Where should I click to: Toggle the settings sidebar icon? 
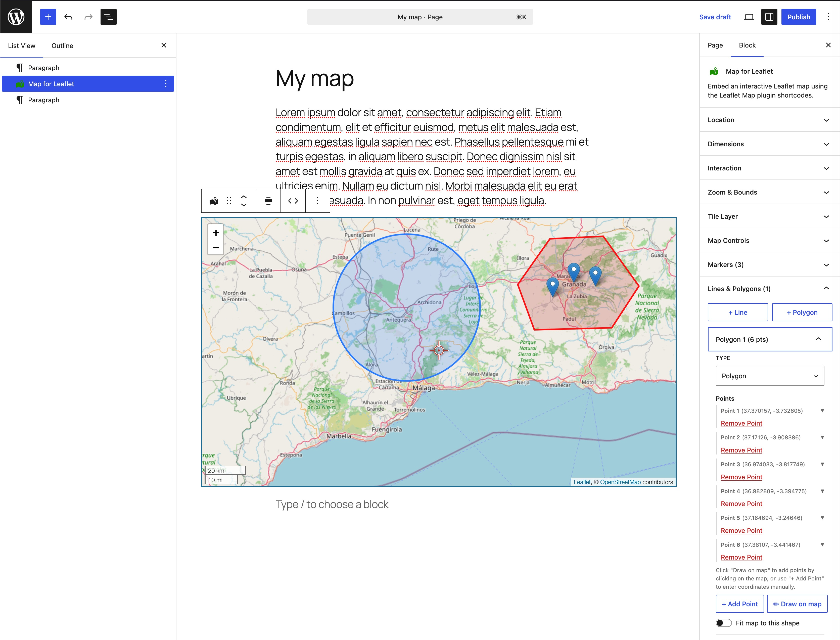[x=769, y=17]
